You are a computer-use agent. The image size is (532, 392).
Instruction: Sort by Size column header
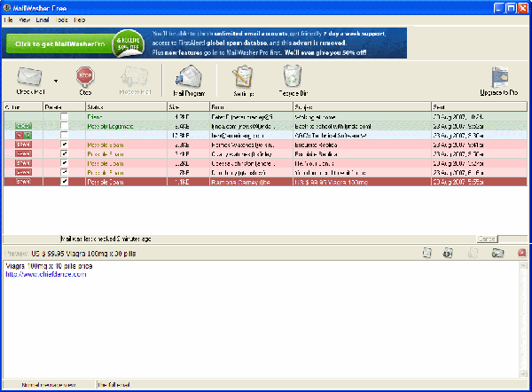(x=188, y=107)
